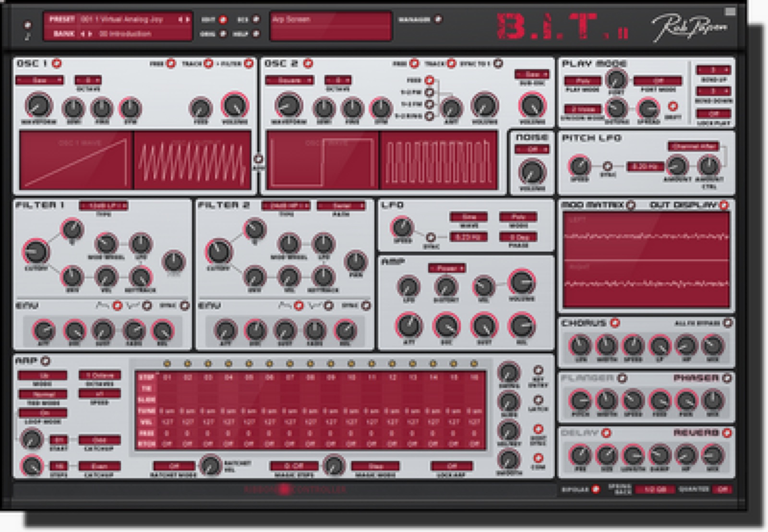Toggle the ARP KEY ENTRY button
The height and width of the screenshot is (532, 768).
point(538,370)
